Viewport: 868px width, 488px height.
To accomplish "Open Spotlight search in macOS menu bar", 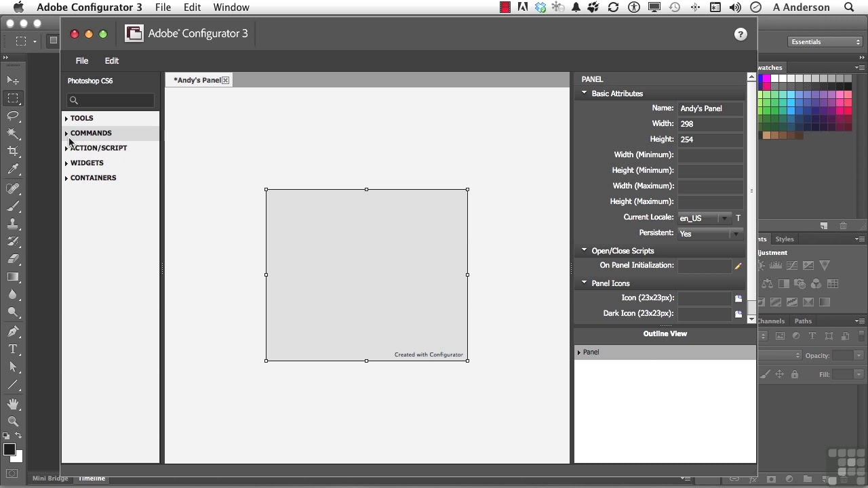I will click(x=849, y=7).
